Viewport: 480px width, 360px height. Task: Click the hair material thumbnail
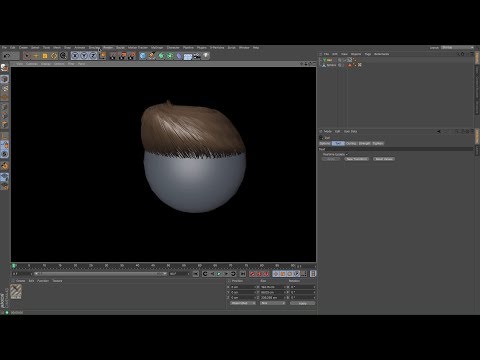(16, 292)
